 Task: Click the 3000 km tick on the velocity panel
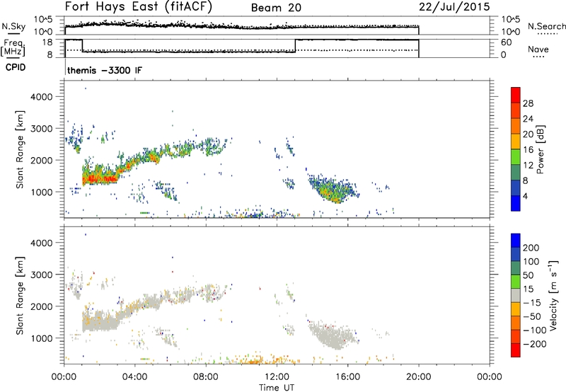pos(42,275)
